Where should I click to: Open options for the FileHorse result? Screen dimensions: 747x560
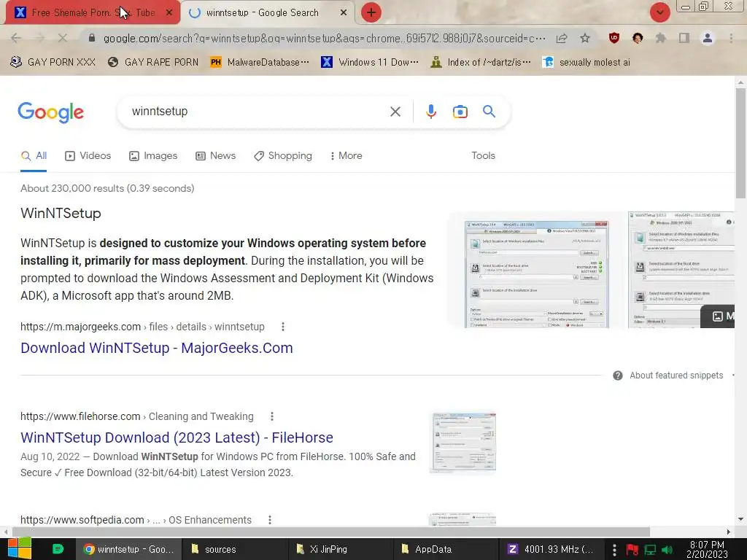pyautogui.click(x=272, y=416)
